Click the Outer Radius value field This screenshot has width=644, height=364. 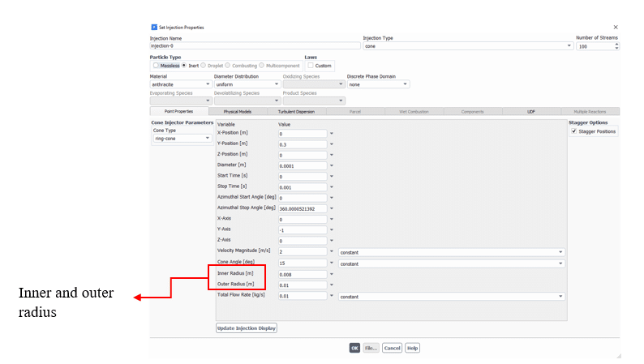(x=302, y=285)
